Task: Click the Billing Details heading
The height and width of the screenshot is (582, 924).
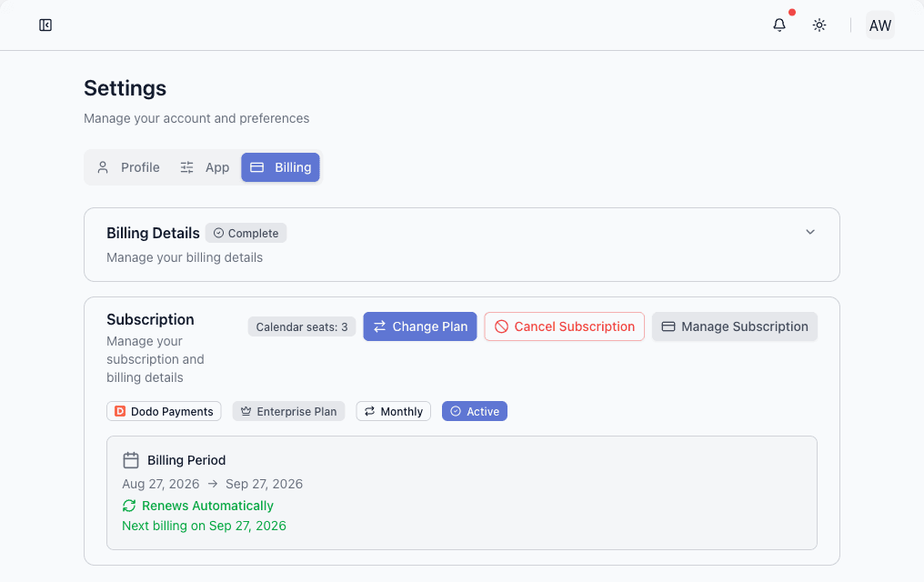Action: pyautogui.click(x=153, y=233)
